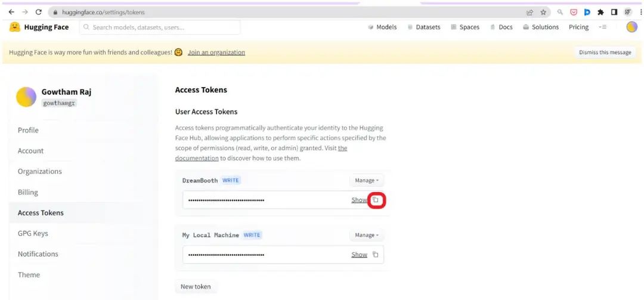
Task: Open Manage dropdown for My Local Machine
Action: (366, 235)
